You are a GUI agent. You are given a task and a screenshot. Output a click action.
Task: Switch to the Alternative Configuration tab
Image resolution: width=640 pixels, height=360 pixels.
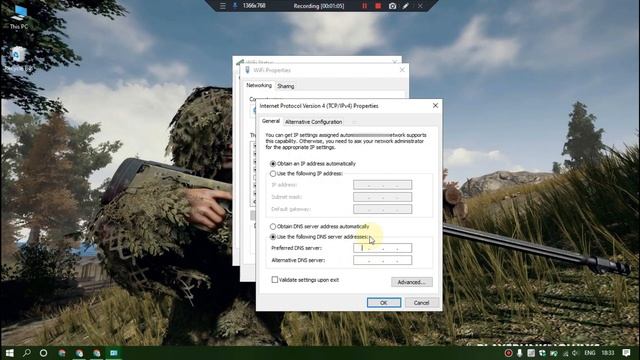[313, 122]
